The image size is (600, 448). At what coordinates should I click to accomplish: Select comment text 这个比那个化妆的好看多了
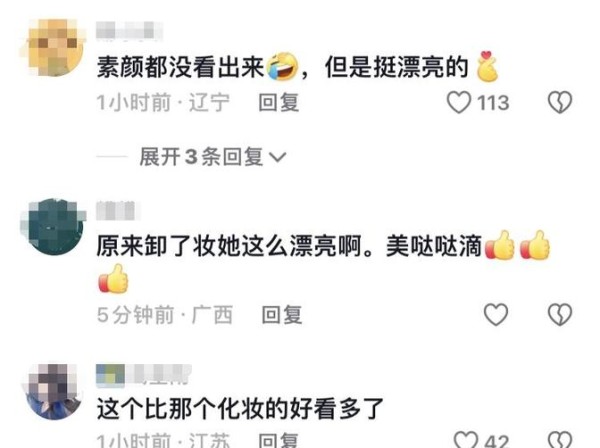tap(240, 409)
